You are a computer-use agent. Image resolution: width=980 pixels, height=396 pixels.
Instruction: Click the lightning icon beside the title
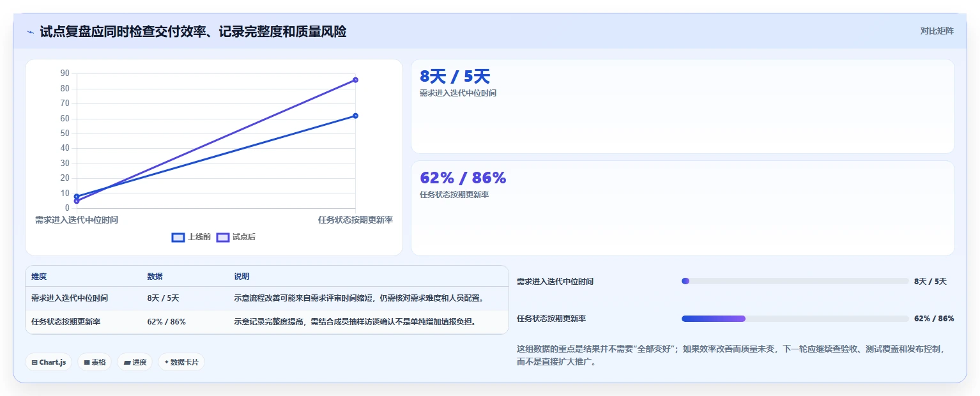[31, 32]
